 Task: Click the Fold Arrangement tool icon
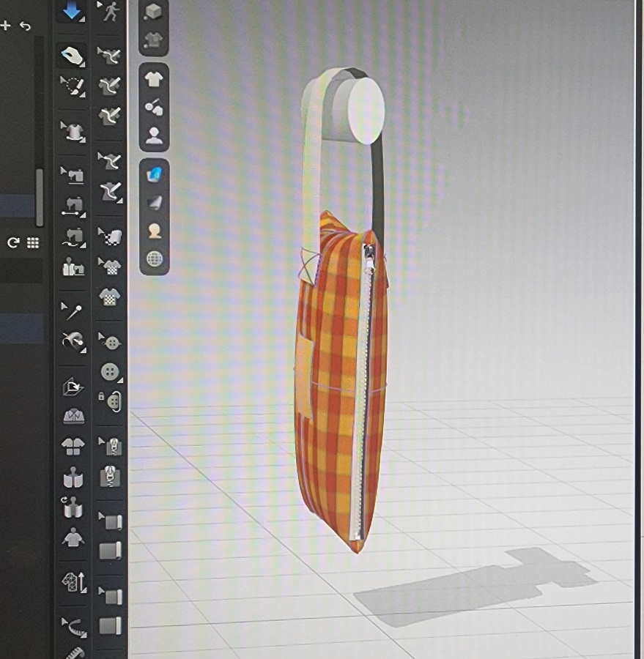click(73, 387)
